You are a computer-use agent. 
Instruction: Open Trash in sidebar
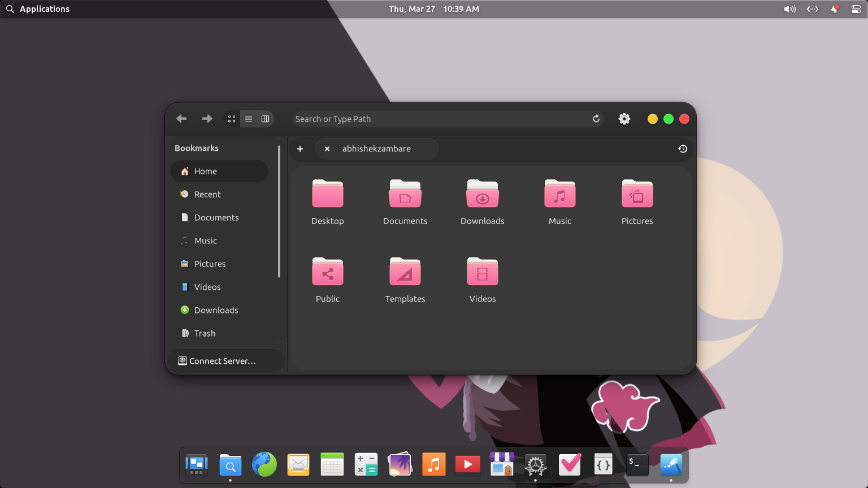[219, 333]
